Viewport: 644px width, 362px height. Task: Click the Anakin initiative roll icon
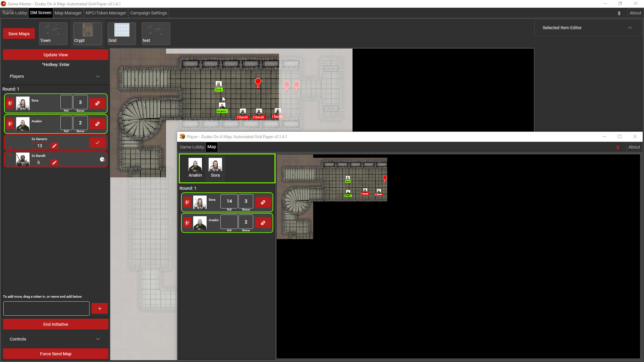pos(97,123)
